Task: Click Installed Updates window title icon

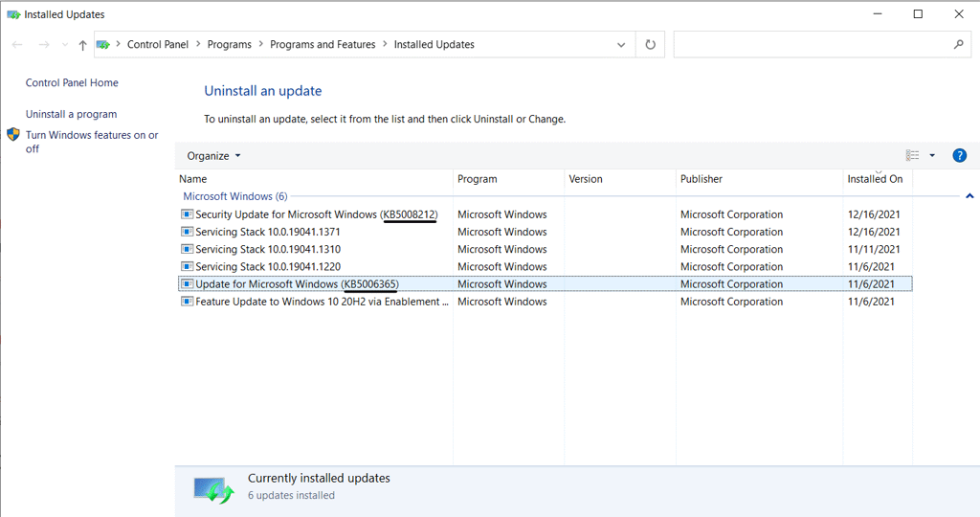Action: (x=13, y=14)
